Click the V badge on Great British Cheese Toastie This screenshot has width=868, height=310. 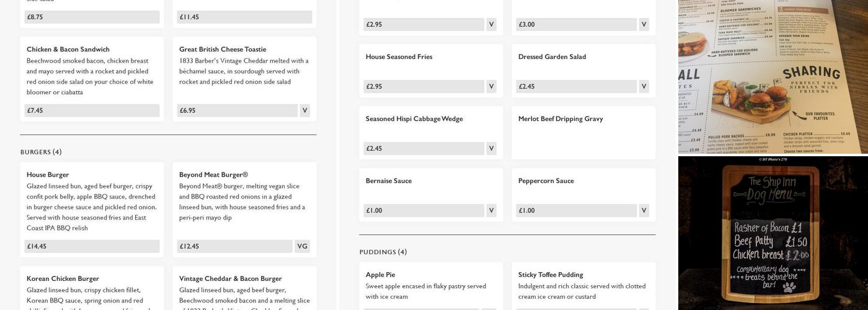304,110
